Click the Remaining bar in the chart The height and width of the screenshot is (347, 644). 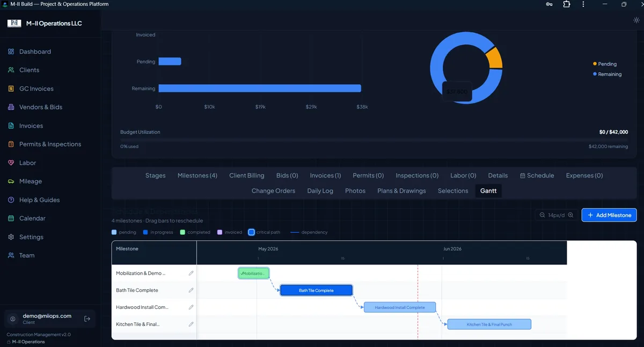click(x=260, y=88)
